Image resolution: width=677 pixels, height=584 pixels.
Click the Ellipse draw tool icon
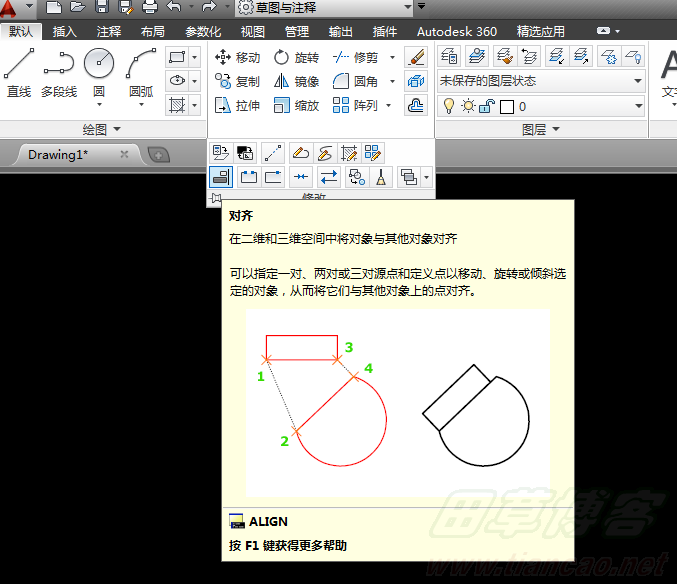click(x=177, y=81)
